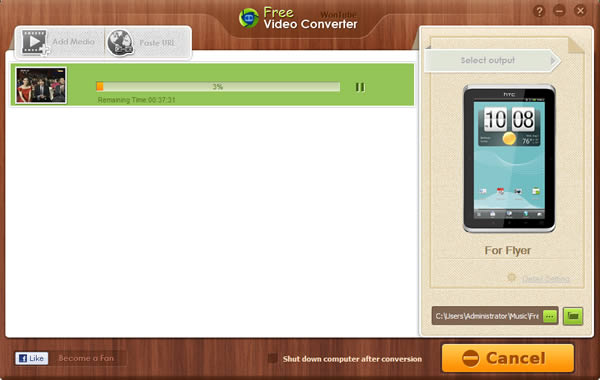Toggle Shut down computer after conversion
Viewport: 600px width, 380px height.
point(272,358)
